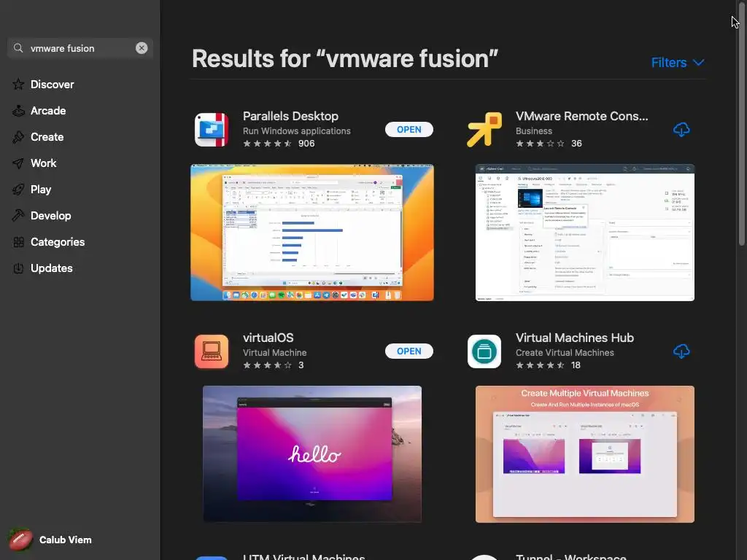The height and width of the screenshot is (560, 747).
Task: Click the 'Virtual Machine' subtitle under virtualOS
Action: pos(274,353)
